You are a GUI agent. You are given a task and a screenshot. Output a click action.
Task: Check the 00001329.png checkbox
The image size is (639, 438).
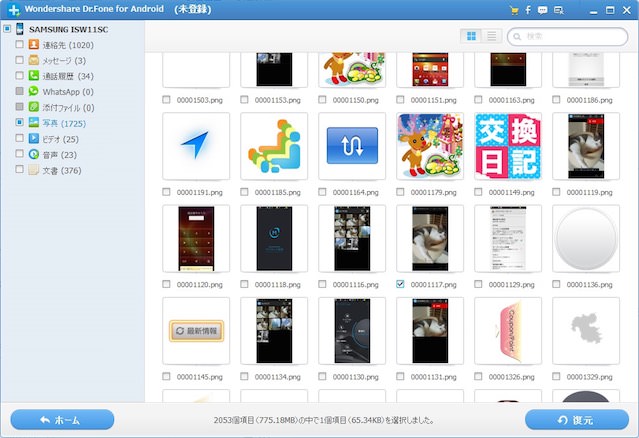tap(556, 376)
